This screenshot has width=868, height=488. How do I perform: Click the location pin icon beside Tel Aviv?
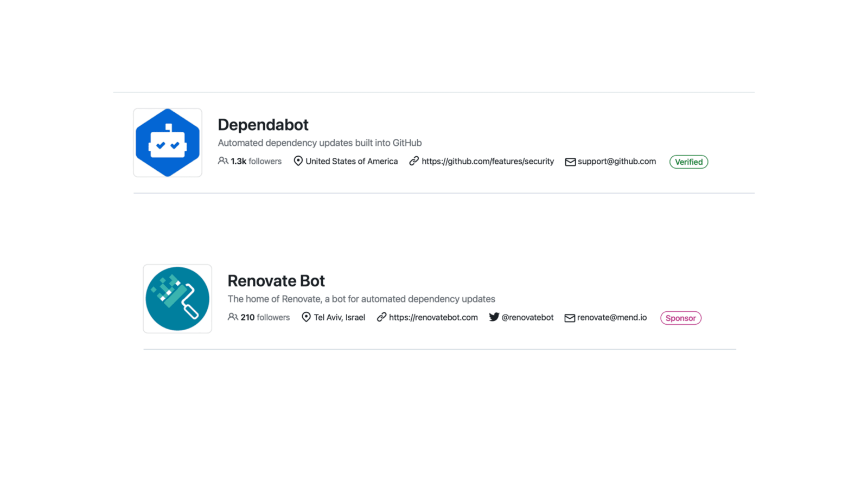[306, 317]
